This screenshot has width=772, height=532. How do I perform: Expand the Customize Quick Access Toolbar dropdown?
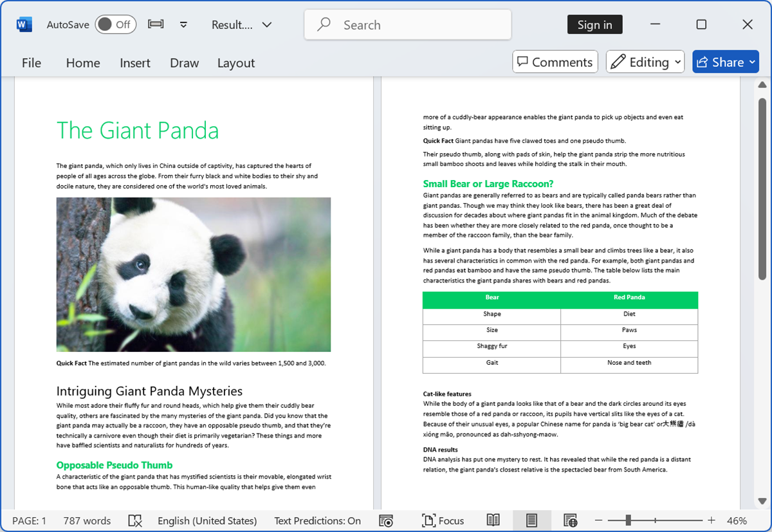[x=183, y=24]
